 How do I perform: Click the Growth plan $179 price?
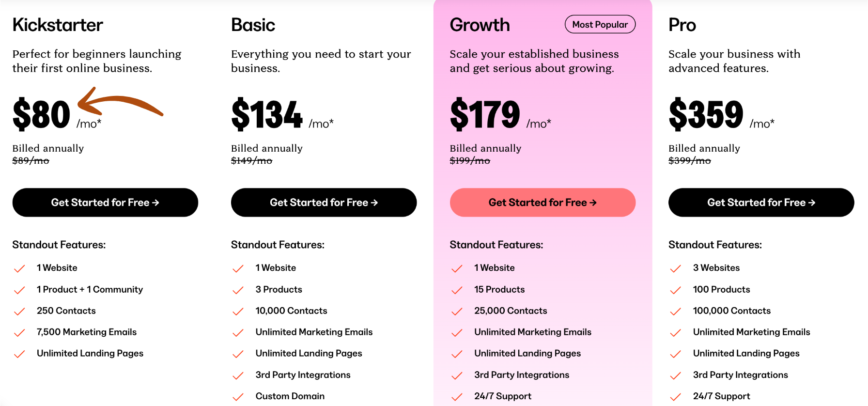coord(485,115)
